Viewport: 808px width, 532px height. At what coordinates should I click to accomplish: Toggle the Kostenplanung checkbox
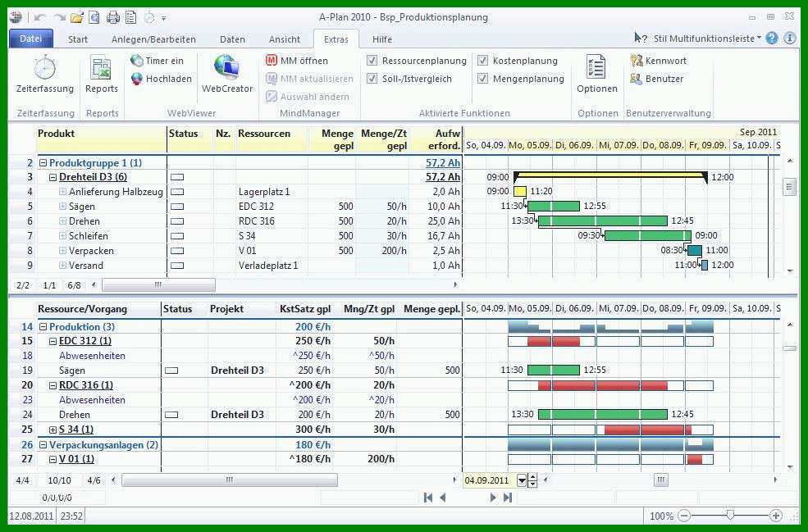point(482,61)
